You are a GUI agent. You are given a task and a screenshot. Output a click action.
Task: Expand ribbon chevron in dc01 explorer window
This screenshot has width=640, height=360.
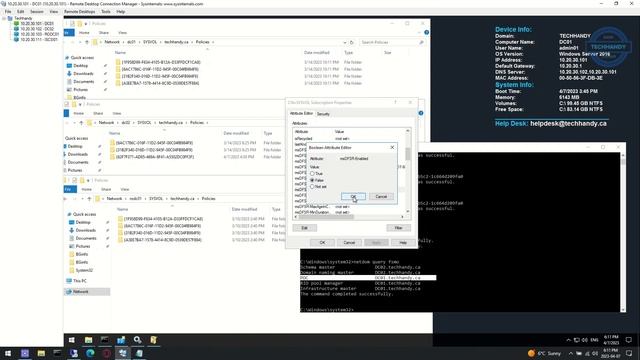pos(419,32)
